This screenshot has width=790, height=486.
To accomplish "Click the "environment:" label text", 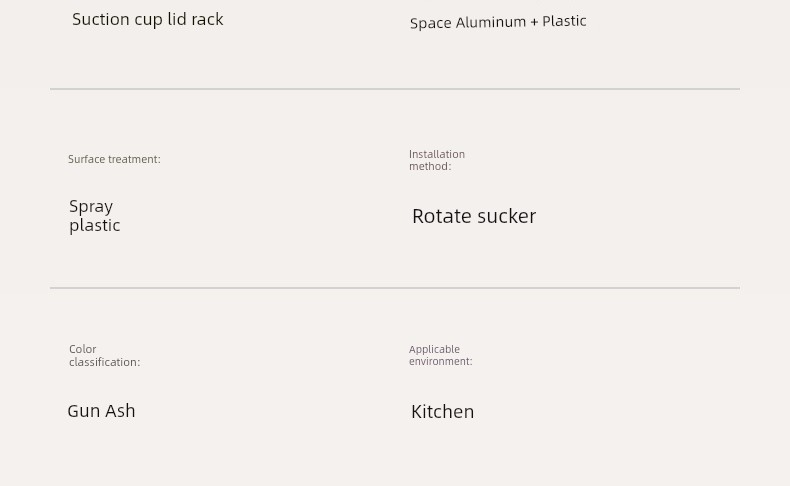I will point(440,361).
